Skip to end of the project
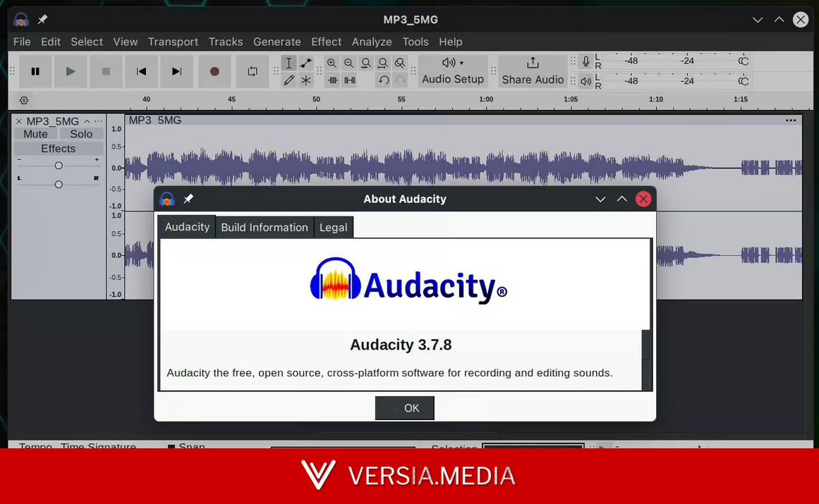The image size is (819, 504). [x=176, y=71]
